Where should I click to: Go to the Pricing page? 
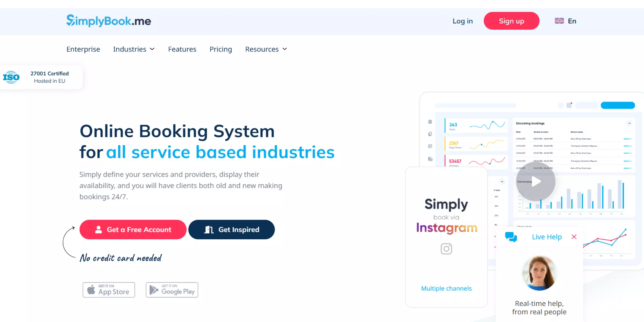click(x=221, y=49)
